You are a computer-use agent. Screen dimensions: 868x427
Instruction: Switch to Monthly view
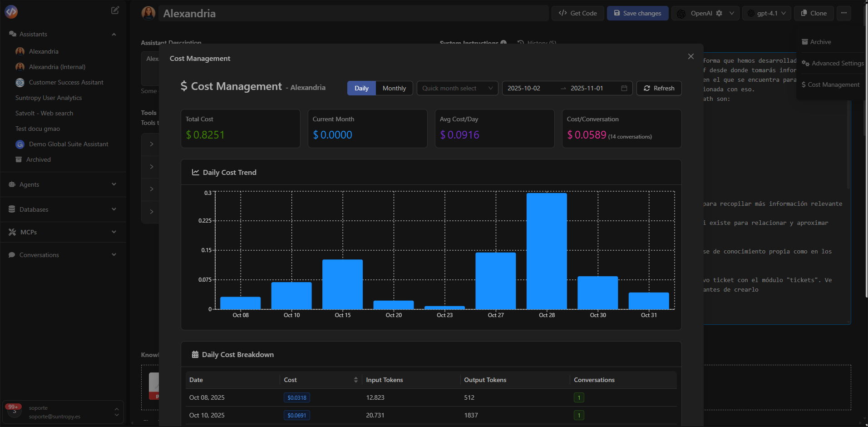394,88
